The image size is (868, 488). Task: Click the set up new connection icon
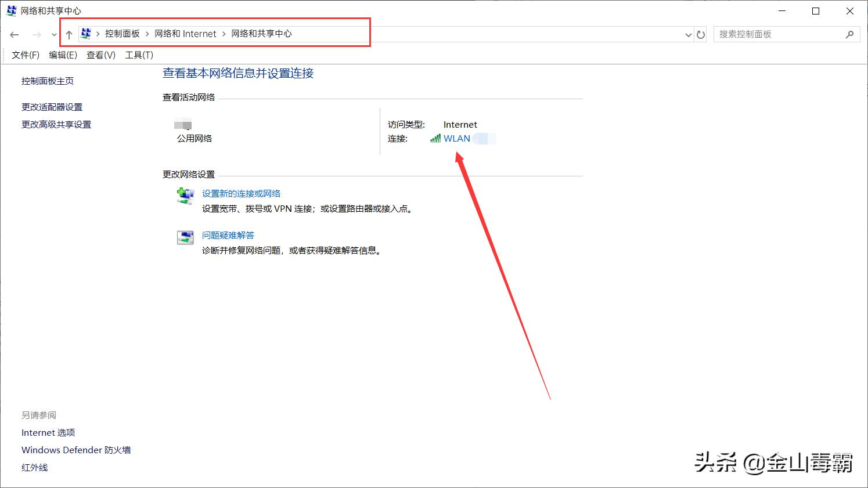[x=185, y=196]
